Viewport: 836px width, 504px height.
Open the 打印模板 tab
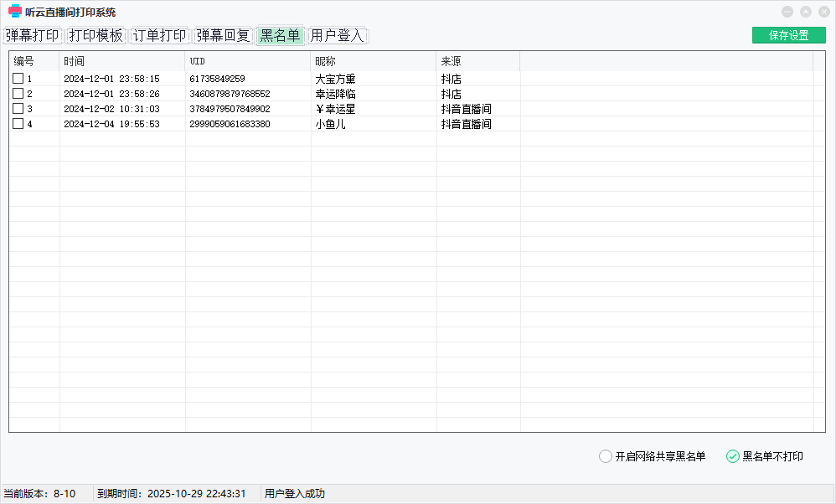point(95,36)
